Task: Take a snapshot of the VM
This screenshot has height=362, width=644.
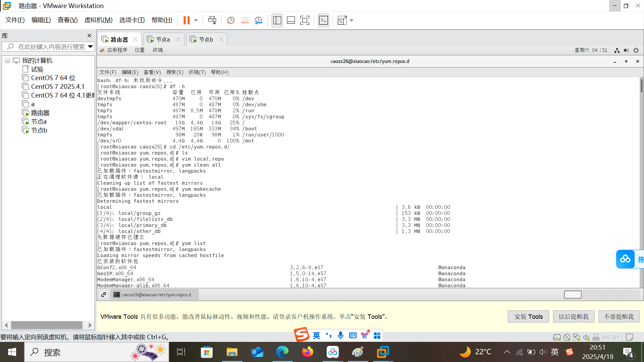Action: (231, 20)
